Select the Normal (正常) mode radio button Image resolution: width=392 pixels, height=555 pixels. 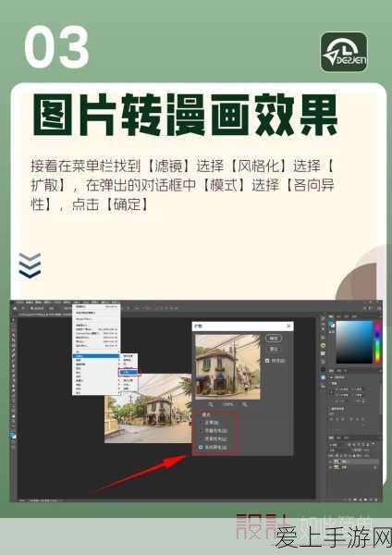tap(201, 423)
